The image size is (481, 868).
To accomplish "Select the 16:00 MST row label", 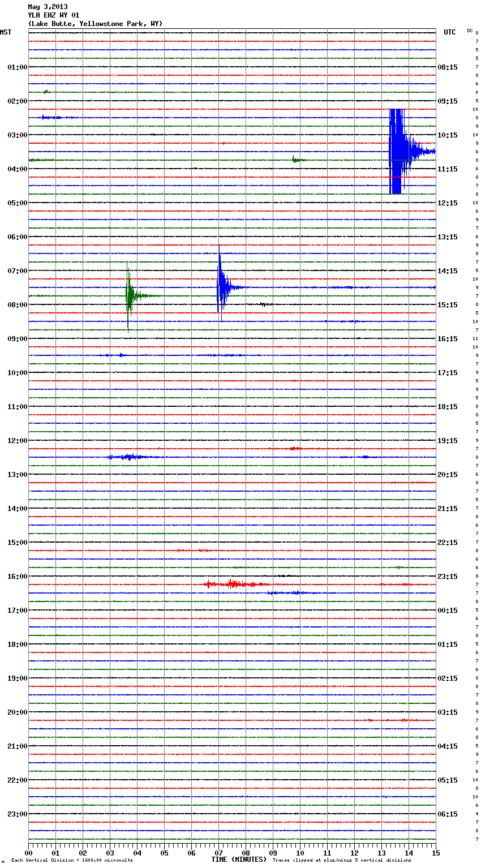I will 17,577.
